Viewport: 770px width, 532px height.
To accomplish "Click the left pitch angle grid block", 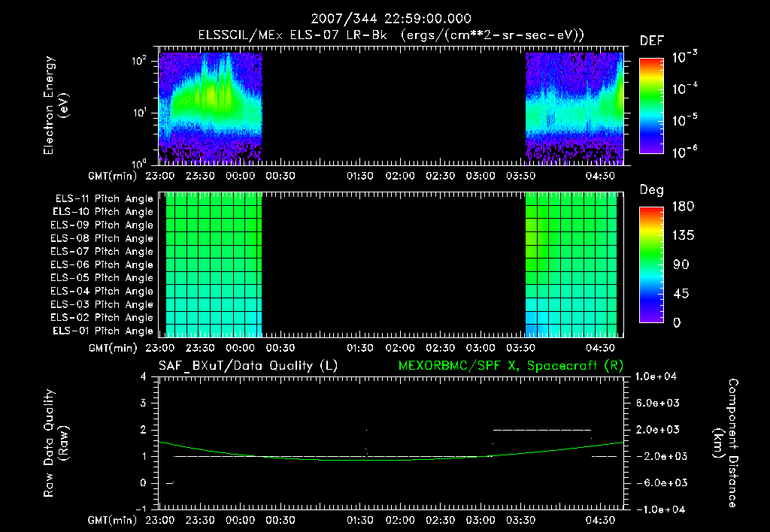I will click(214, 264).
